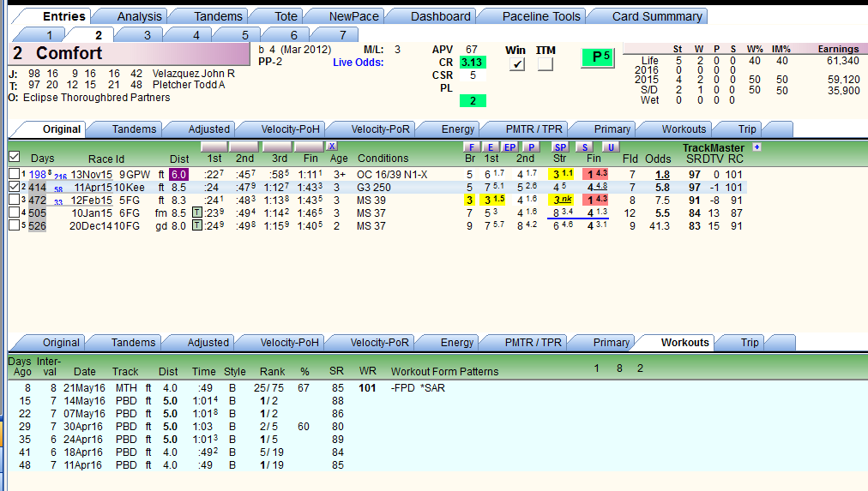Viewport: 868px width, 491px height.
Task: Click the E running style filter button
Action: point(490,147)
